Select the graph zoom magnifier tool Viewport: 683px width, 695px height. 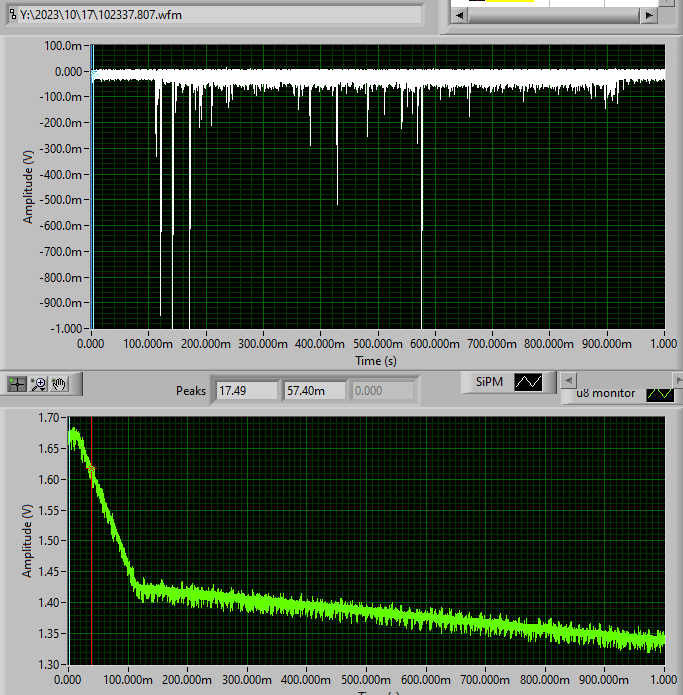click(x=38, y=384)
